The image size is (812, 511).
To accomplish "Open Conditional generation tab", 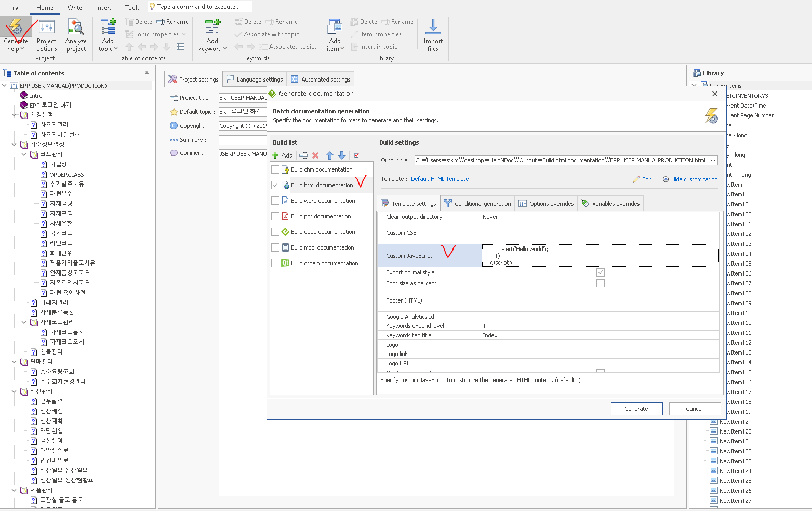I will [477, 203].
